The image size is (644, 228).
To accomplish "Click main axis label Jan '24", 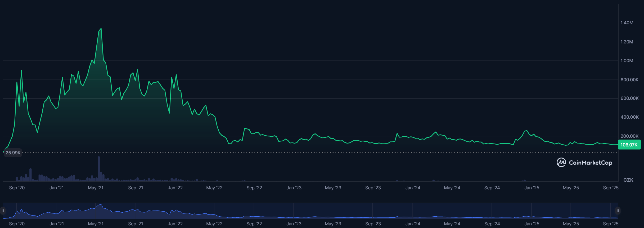I will pos(413,188).
